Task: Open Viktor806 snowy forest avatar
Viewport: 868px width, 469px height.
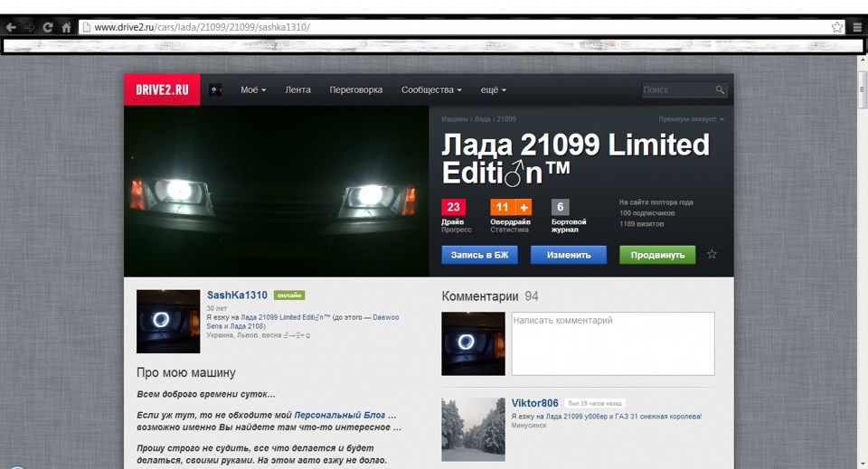Action: [x=473, y=430]
